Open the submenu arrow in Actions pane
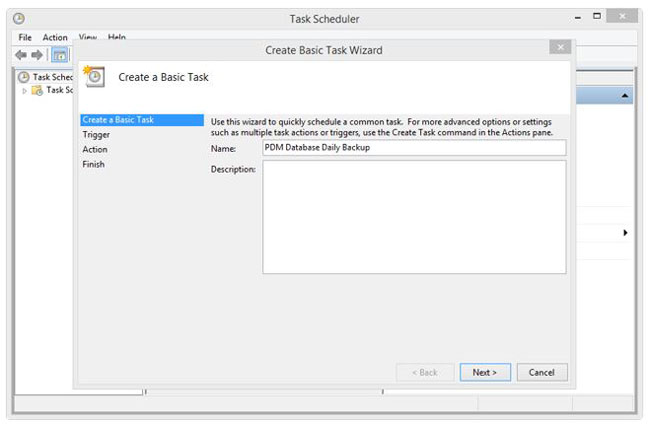The height and width of the screenshot is (424, 650). coord(625,232)
